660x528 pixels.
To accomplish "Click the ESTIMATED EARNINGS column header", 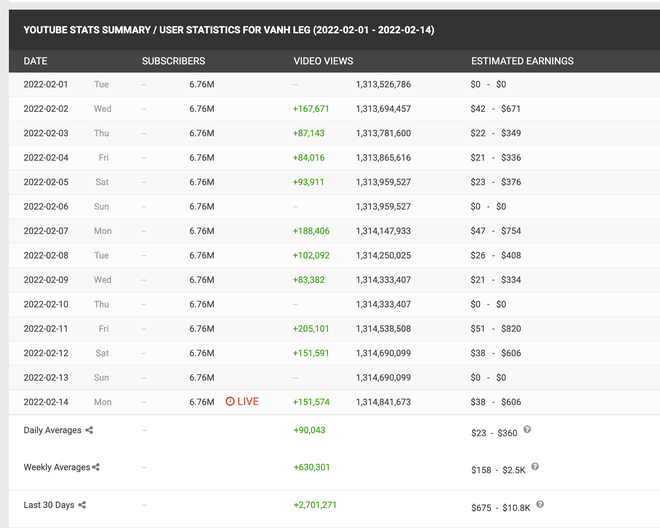I will point(522,61).
